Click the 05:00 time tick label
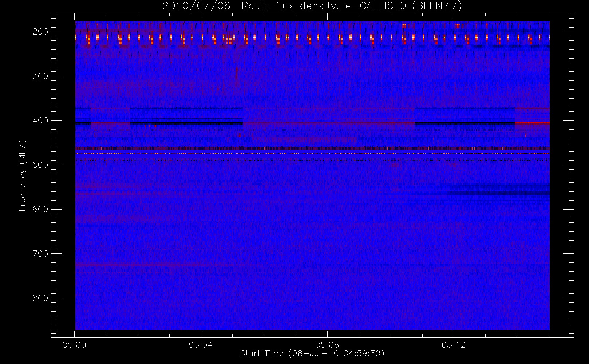The image size is (589, 364). 74,345
